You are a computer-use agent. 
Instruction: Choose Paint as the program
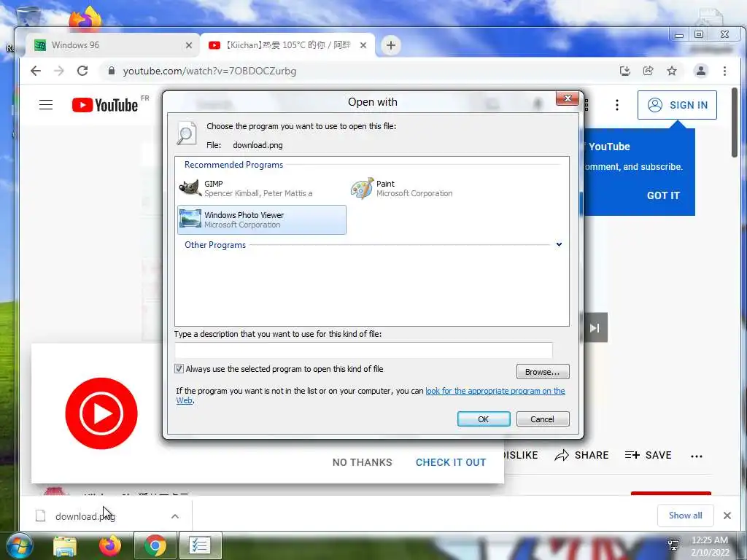433,188
